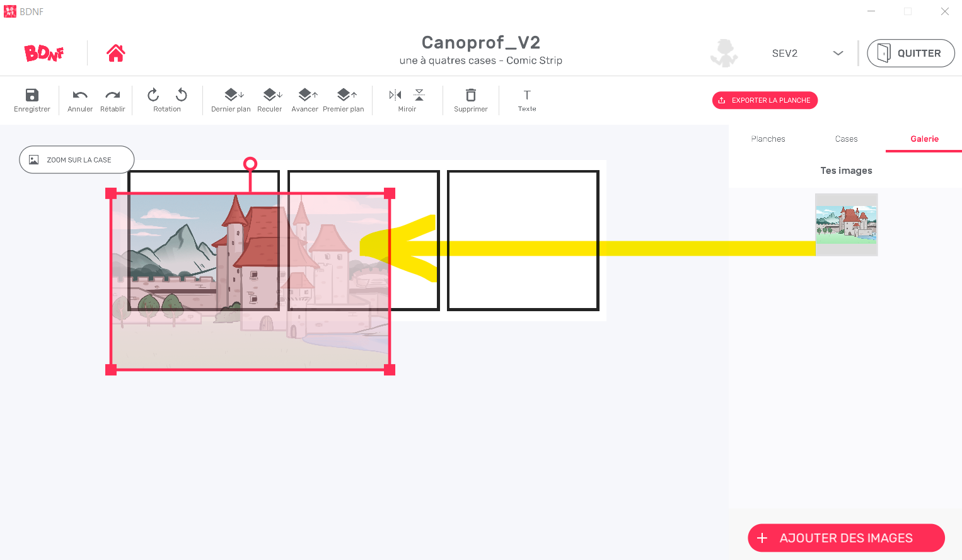Move layer back with Reculer

273,95
